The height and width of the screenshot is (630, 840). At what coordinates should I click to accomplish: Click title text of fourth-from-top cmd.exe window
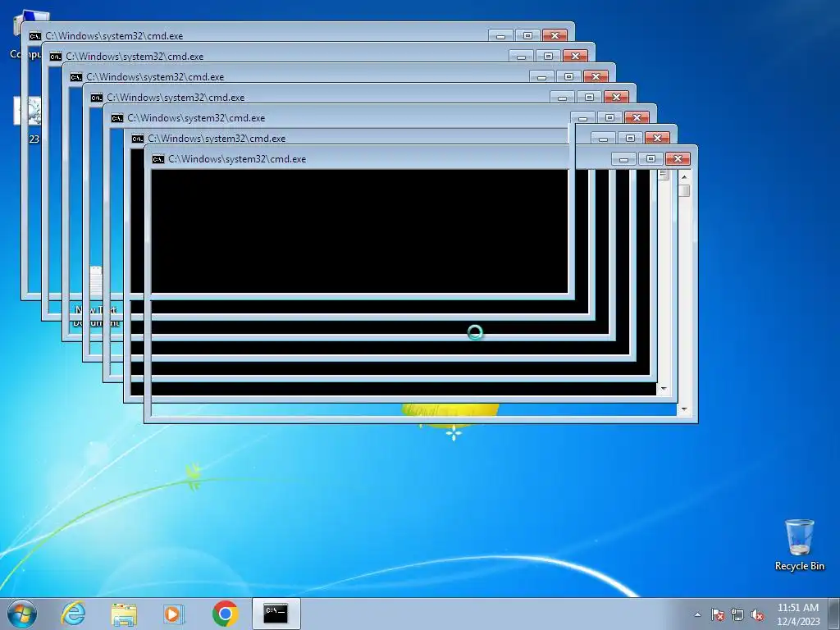(x=176, y=98)
